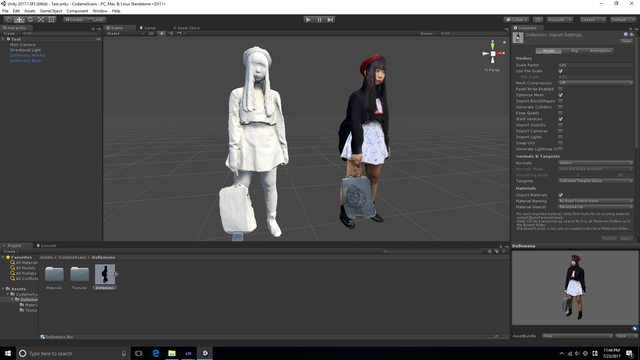Select the Rect Transform tool
This screenshot has width=640, height=360.
(x=51, y=20)
